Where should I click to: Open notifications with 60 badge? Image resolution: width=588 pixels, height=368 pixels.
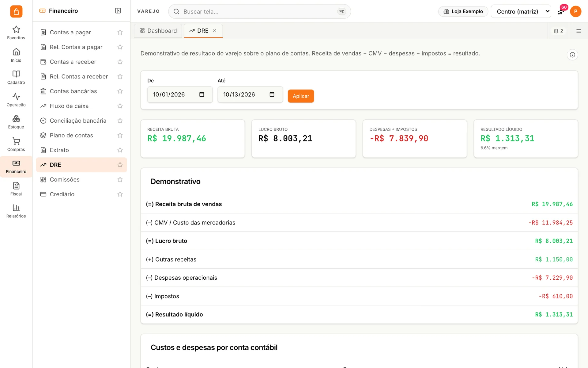click(x=561, y=11)
